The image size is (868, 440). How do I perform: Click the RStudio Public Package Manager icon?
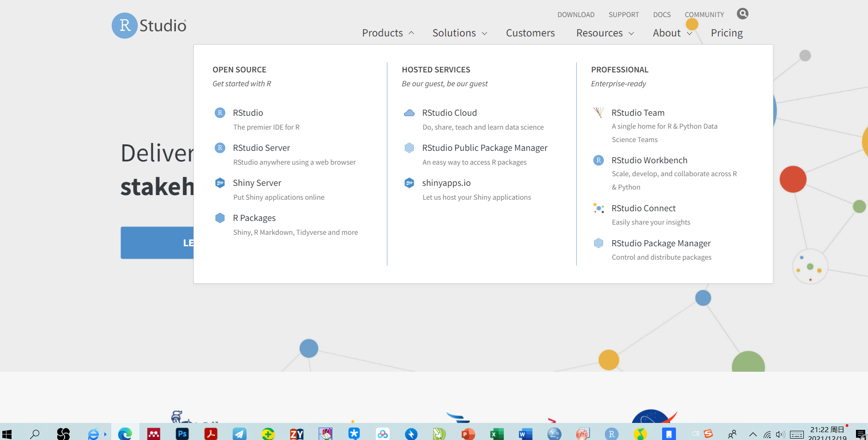pos(410,148)
